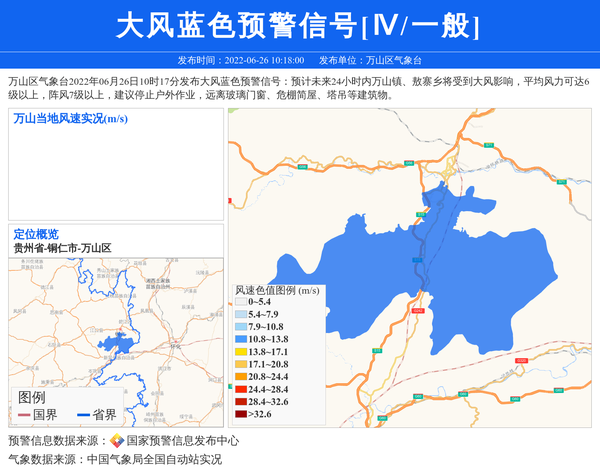Select the >32.6 dark red swatch

point(240,413)
